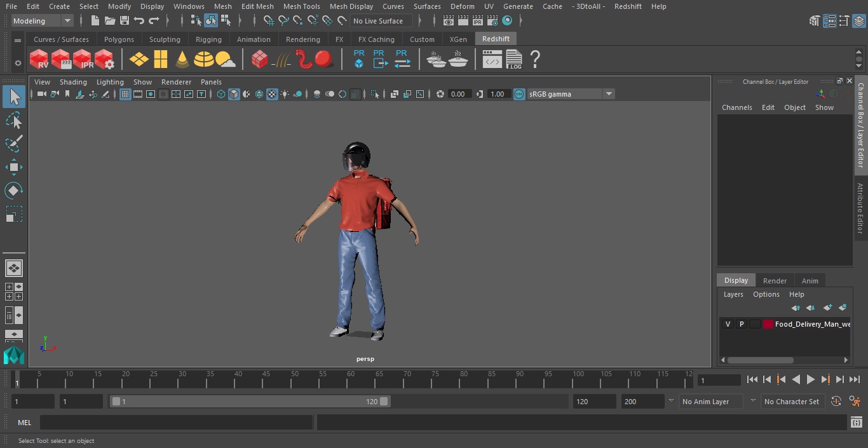Switch to the Rigging shelf tab
The image size is (868, 448).
pos(208,39)
